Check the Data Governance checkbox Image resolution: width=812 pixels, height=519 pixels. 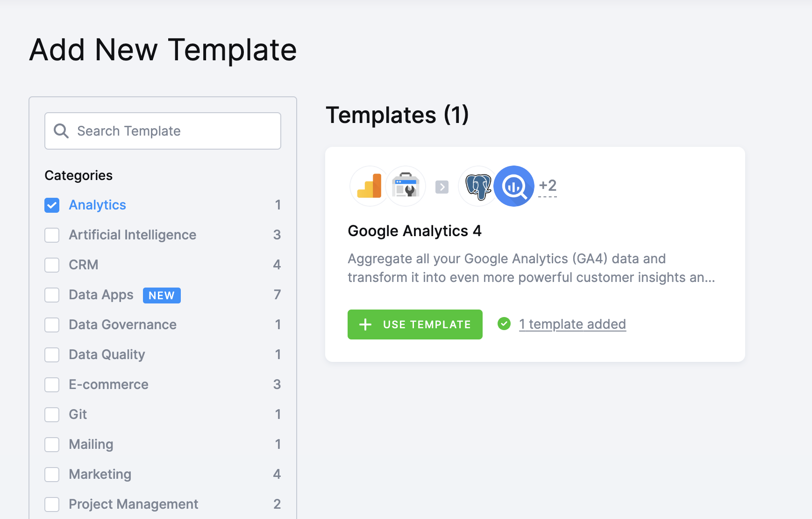[x=52, y=325]
